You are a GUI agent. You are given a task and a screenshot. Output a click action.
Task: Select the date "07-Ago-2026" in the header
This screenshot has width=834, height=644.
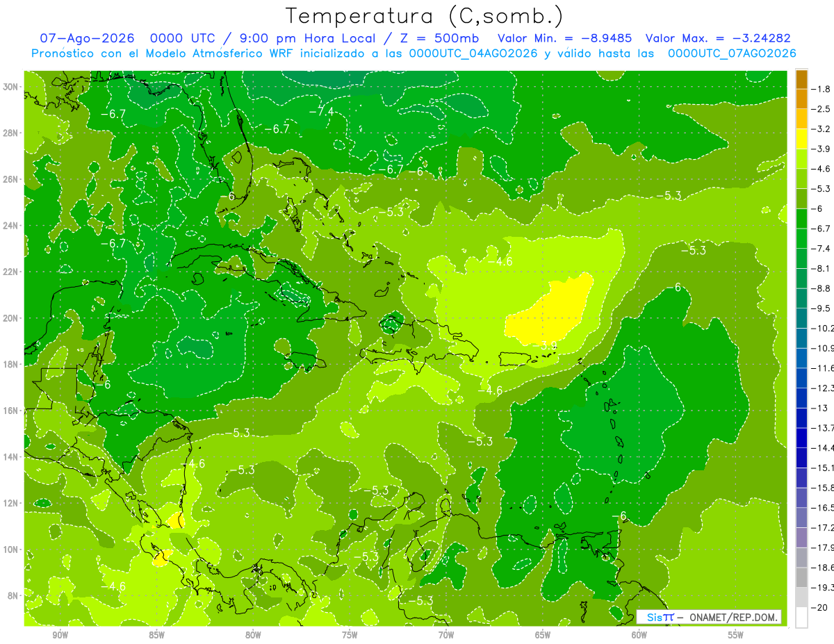(x=88, y=38)
